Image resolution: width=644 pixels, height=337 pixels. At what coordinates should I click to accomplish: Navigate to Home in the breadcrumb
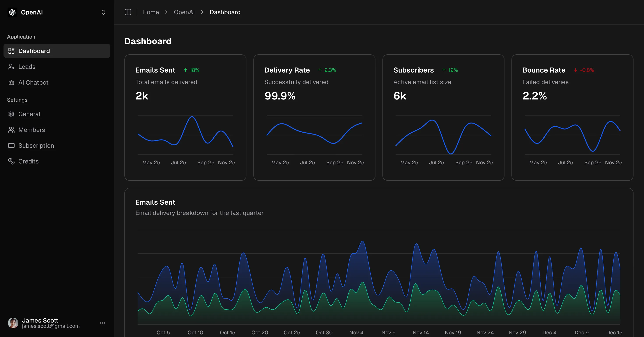[150, 12]
